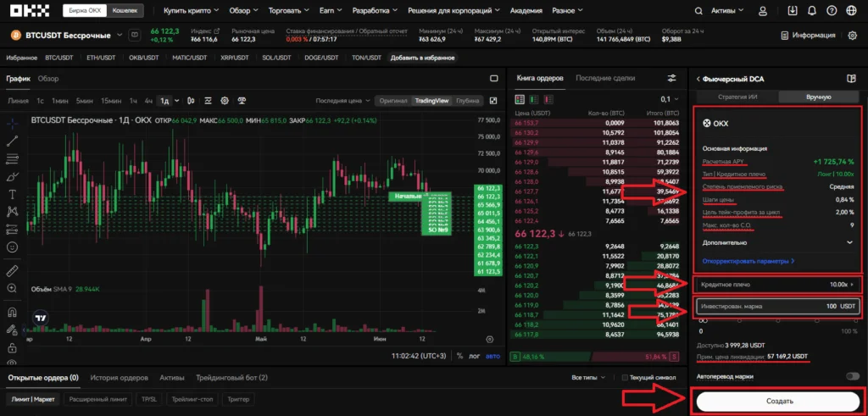Expand the Дополнительно section
The height and width of the screenshot is (416, 868).
coord(778,242)
